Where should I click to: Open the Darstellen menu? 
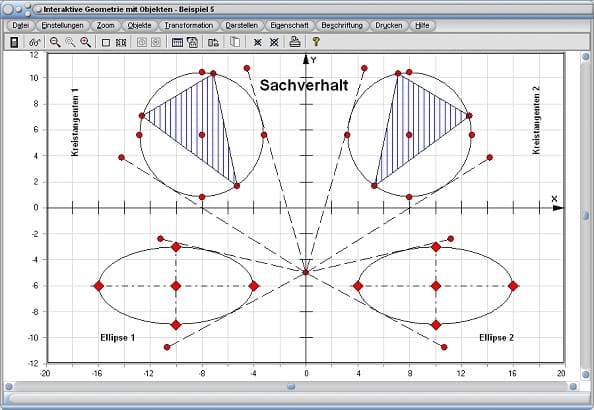pyautogui.click(x=241, y=25)
